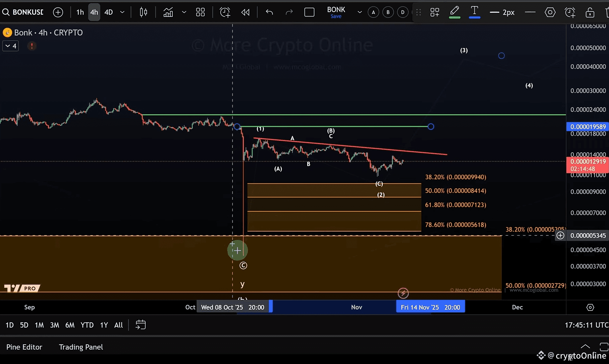Image resolution: width=609 pixels, height=364 pixels.
Task: Start bar replay with the rewind icon
Action: [245, 12]
